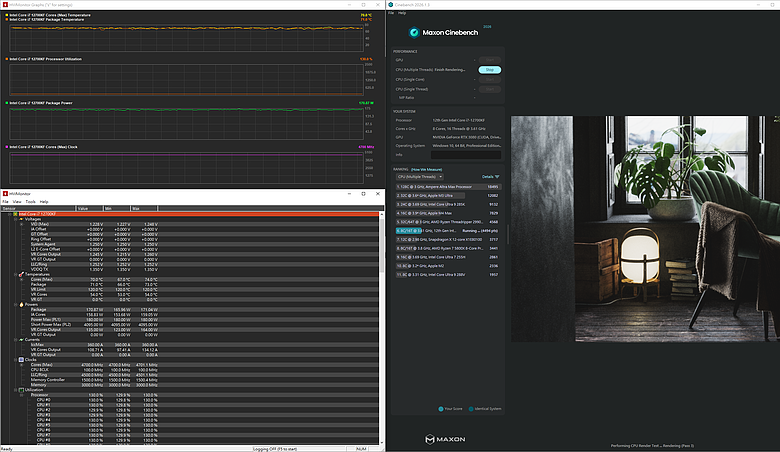780x452 pixels.
Task: Click orange legend marker for Processor Utilization
Action: click(6, 59)
